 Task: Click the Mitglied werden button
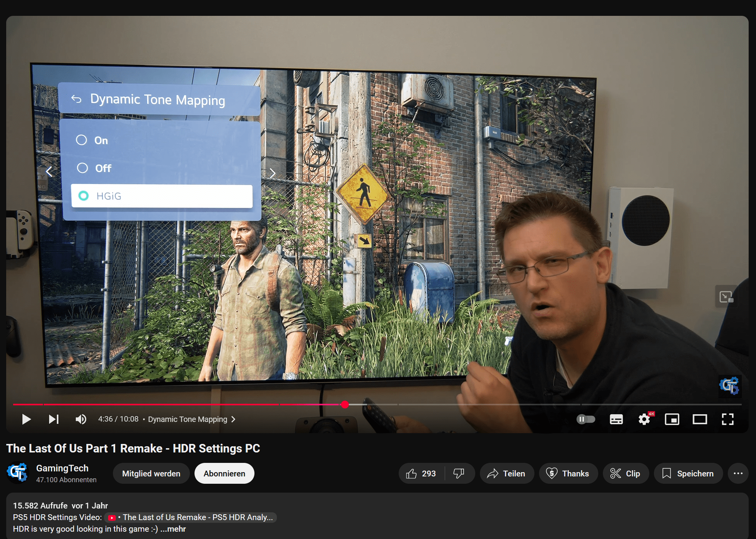151,473
